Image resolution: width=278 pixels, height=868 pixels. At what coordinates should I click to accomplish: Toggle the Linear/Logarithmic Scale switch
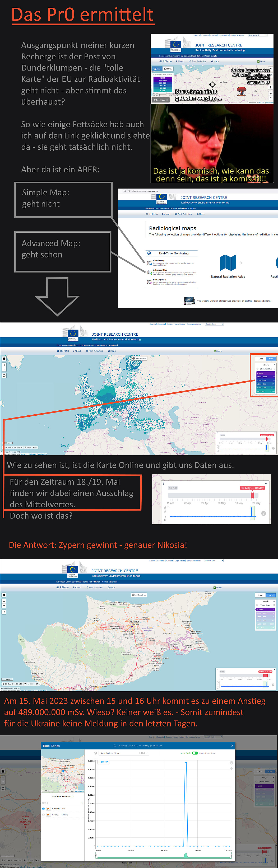point(195,753)
